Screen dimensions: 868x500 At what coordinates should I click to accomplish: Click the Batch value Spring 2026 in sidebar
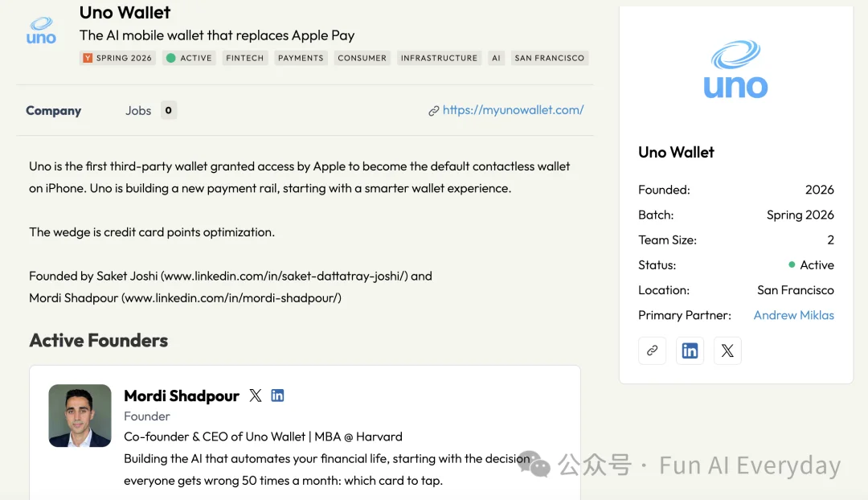(800, 215)
